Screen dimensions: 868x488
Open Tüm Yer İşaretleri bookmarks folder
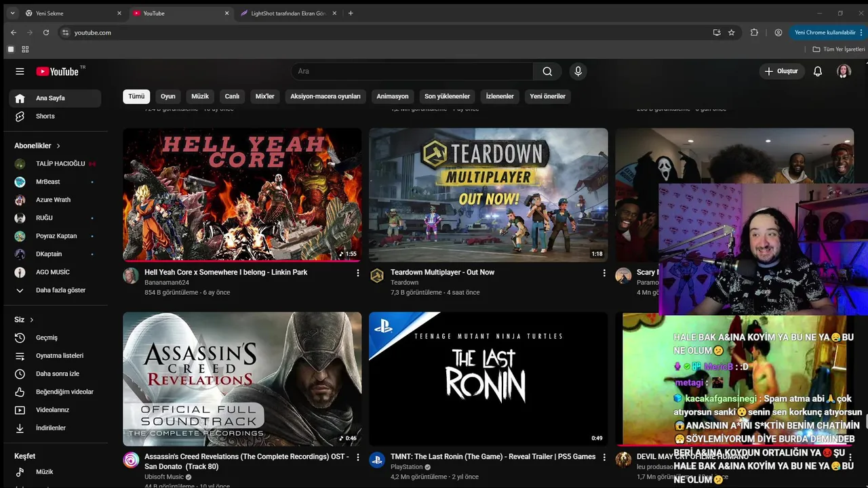[839, 49]
